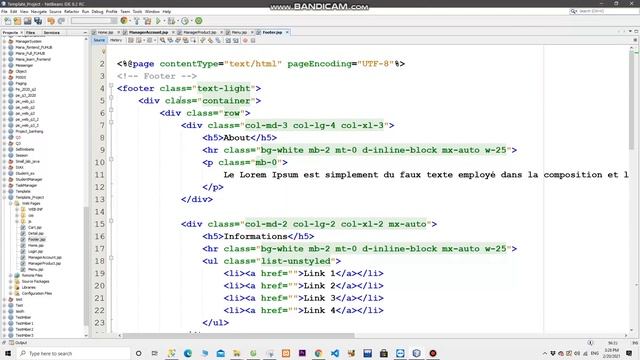
Task: Run the project with green play icon
Action: pos(158,21)
